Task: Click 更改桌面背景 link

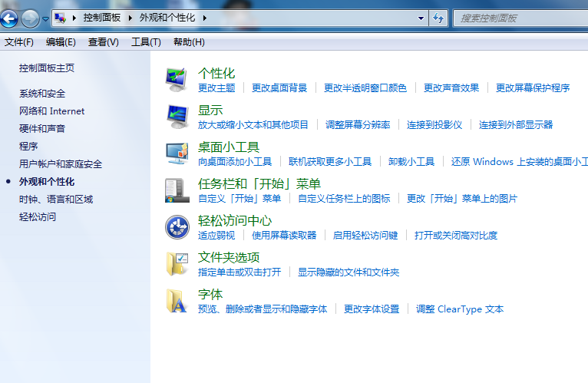Action: pyautogui.click(x=279, y=87)
